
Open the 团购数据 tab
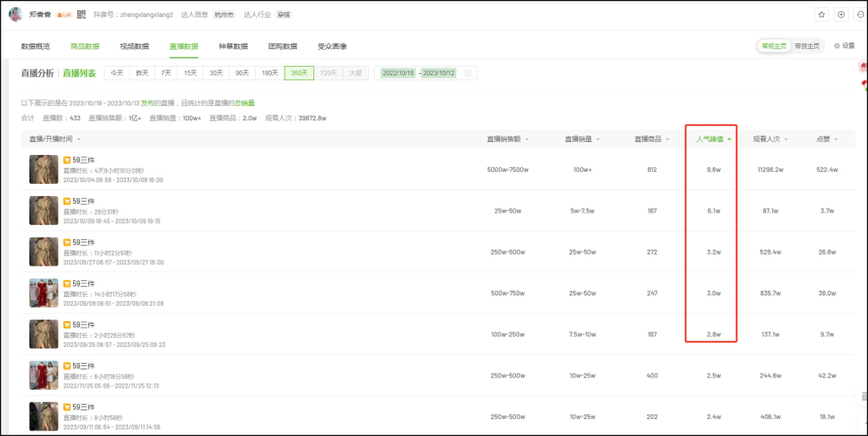point(282,47)
